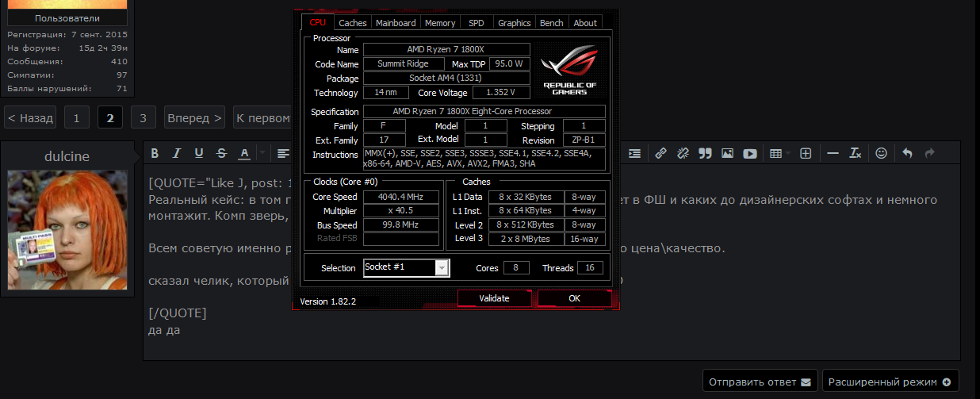Go to the previous page with Назад
This screenshot has width=980, height=399.
point(30,118)
